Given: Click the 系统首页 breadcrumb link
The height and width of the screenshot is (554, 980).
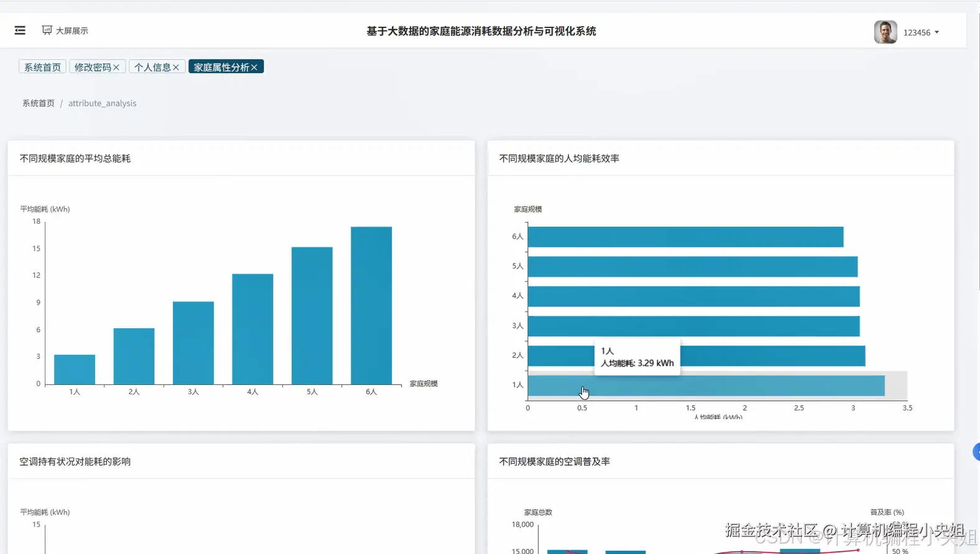Looking at the screenshot, I should click(x=39, y=103).
